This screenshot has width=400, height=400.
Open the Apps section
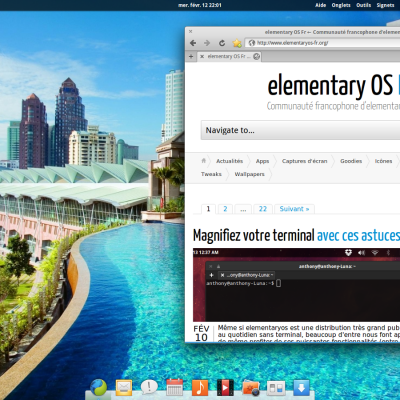point(262,161)
